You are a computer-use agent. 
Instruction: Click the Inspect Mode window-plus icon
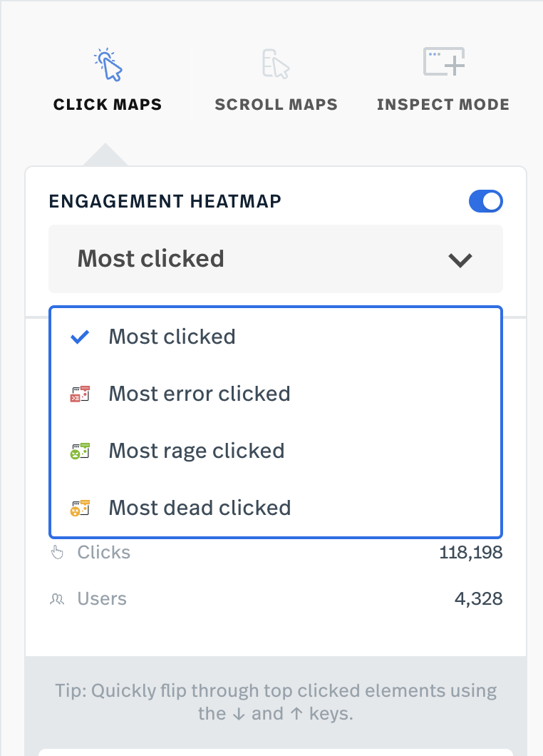click(444, 62)
